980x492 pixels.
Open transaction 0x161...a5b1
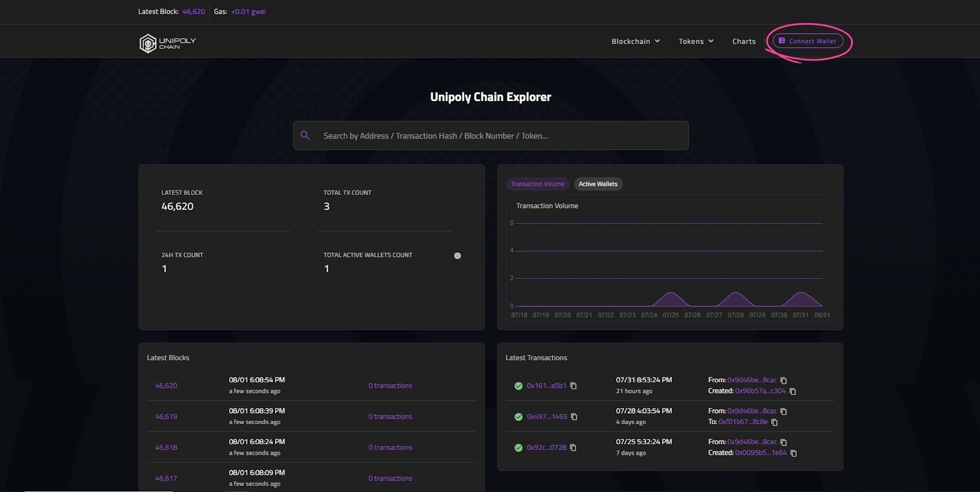546,386
